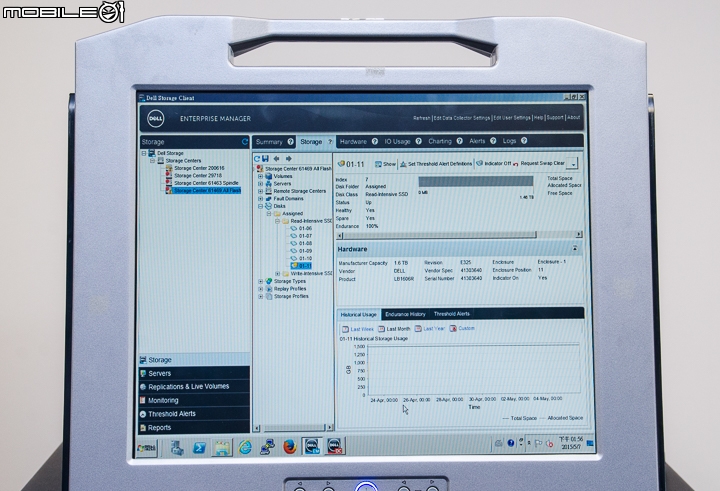Show Last Year usage

[430, 328]
